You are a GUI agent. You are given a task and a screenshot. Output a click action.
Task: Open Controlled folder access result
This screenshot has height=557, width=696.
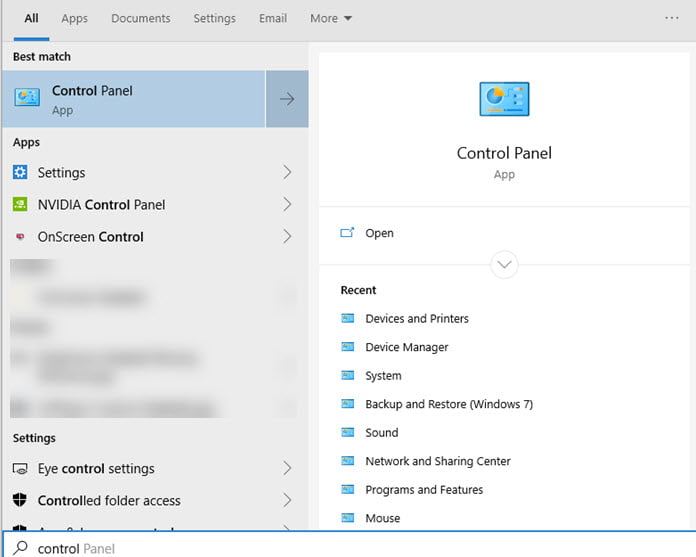[153, 500]
